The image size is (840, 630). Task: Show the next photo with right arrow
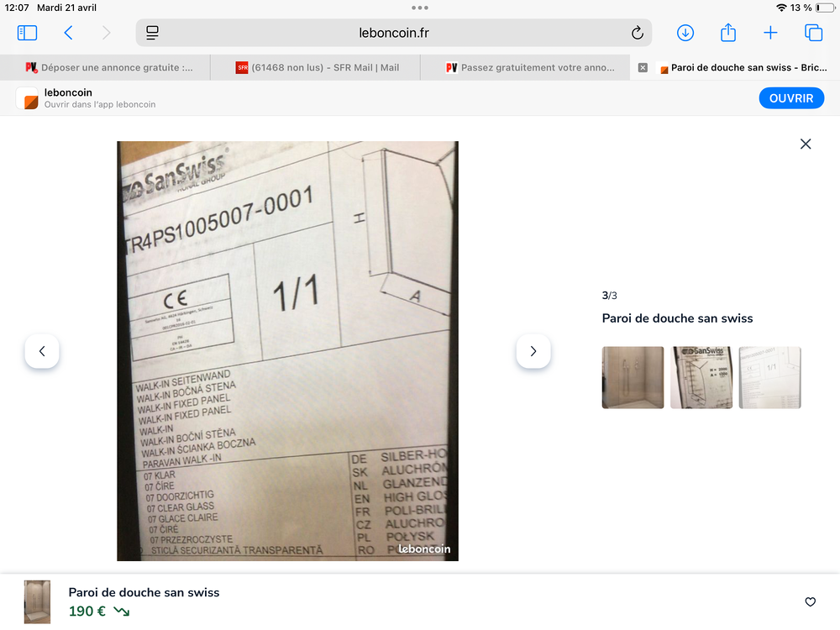tap(533, 351)
